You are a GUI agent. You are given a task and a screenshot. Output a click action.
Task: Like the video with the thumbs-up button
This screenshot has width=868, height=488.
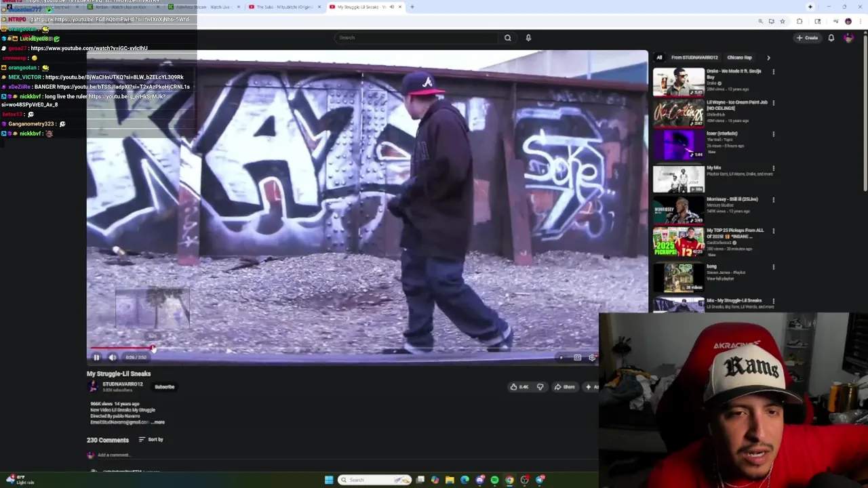[x=519, y=387]
